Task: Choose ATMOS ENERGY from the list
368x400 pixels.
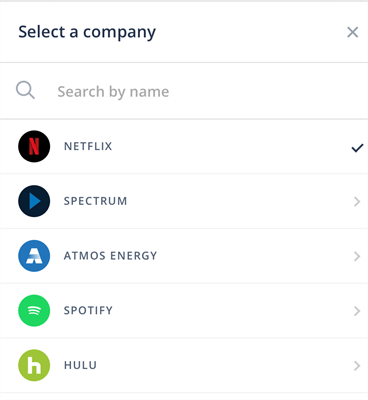Action: tap(110, 256)
